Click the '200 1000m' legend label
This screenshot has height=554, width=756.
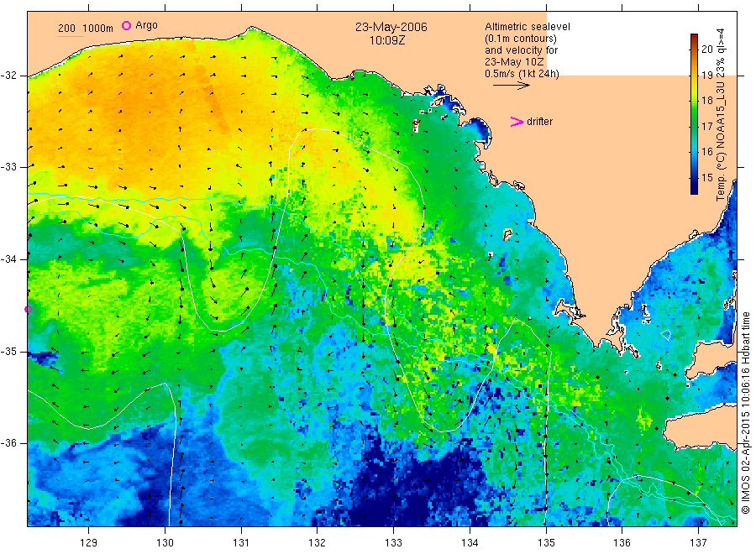pos(86,29)
